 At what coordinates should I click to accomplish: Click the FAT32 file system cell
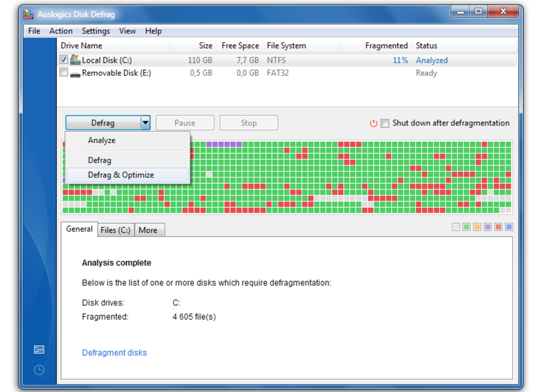278,73
